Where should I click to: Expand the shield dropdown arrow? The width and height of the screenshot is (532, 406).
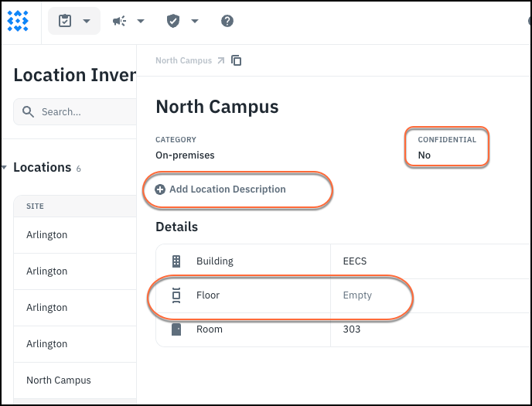pos(194,21)
